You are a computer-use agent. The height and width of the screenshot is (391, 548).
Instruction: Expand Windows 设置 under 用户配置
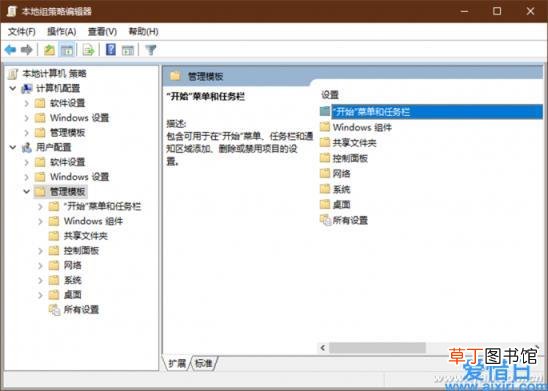coord(27,177)
